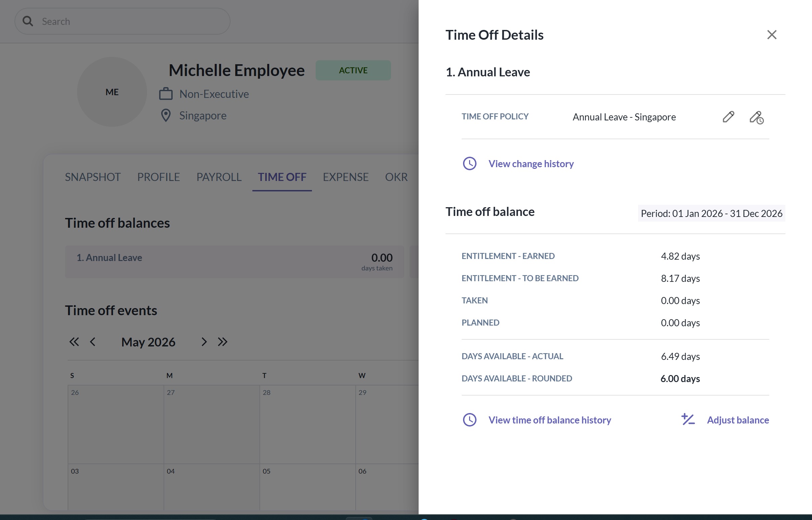Open View time off balance history
812x520 pixels.
550,420
